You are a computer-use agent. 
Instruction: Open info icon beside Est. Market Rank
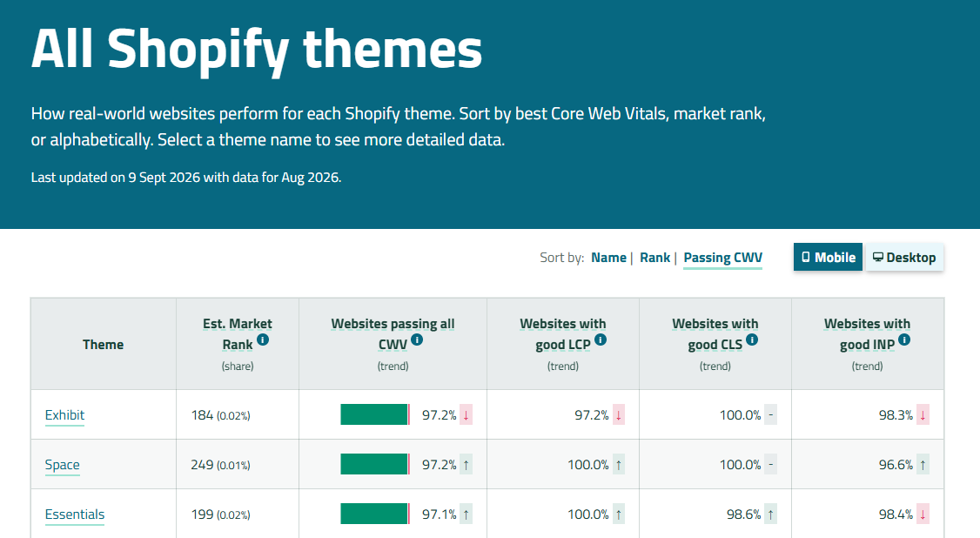(x=263, y=340)
